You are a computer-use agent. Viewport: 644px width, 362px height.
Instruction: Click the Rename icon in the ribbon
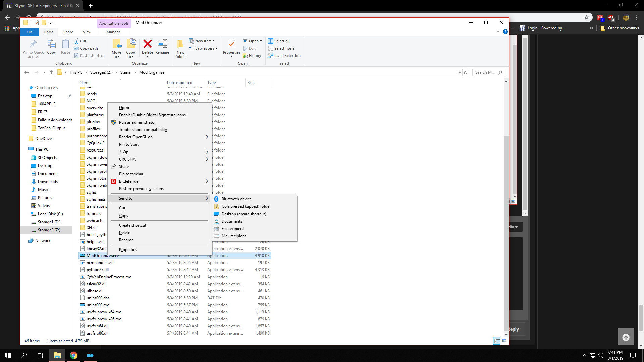[162, 44]
